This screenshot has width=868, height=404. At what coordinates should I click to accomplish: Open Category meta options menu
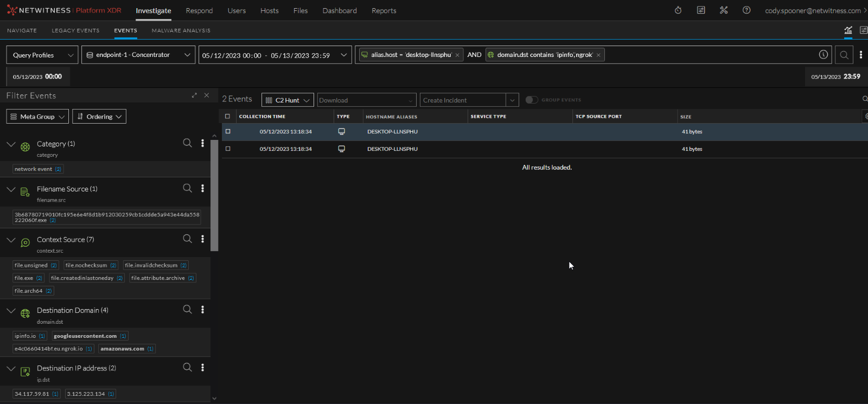(x=203, y=143)
